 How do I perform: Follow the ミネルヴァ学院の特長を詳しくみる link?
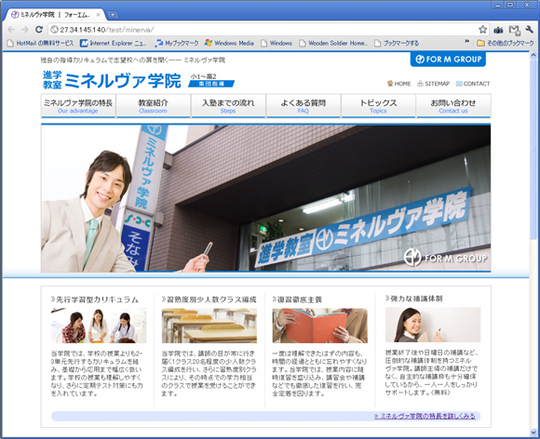pyautogui.click(x=425, y=416)
